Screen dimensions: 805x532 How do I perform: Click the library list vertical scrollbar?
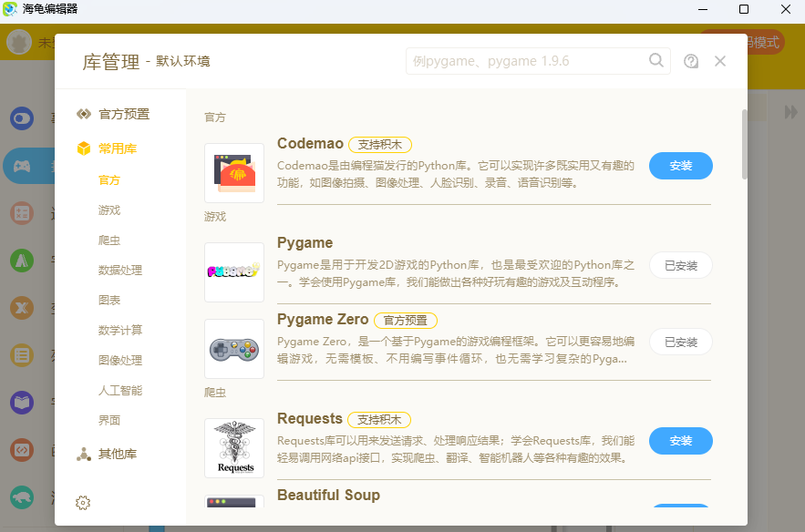tap(745, 144)
